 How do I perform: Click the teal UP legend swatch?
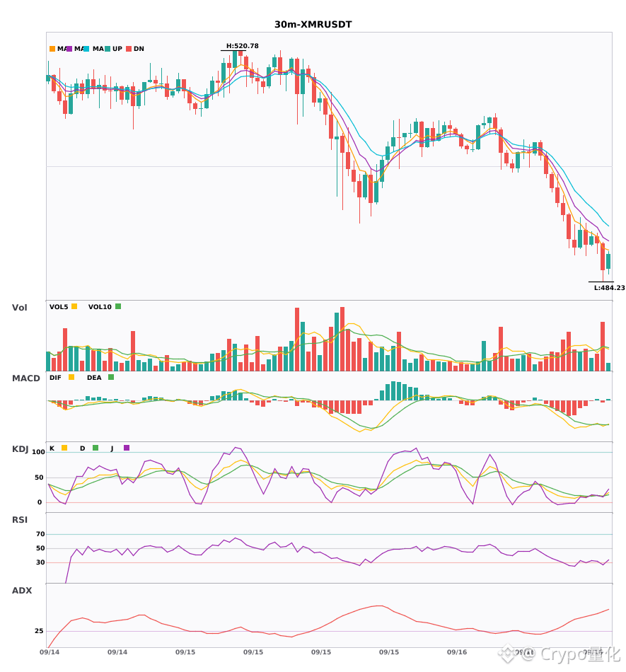point(108,49)
